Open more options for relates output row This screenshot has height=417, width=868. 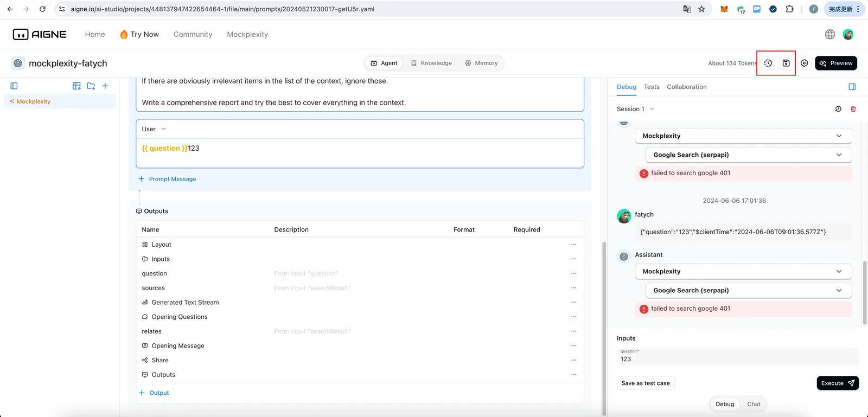pyautogui.click(x=573, y=331)
